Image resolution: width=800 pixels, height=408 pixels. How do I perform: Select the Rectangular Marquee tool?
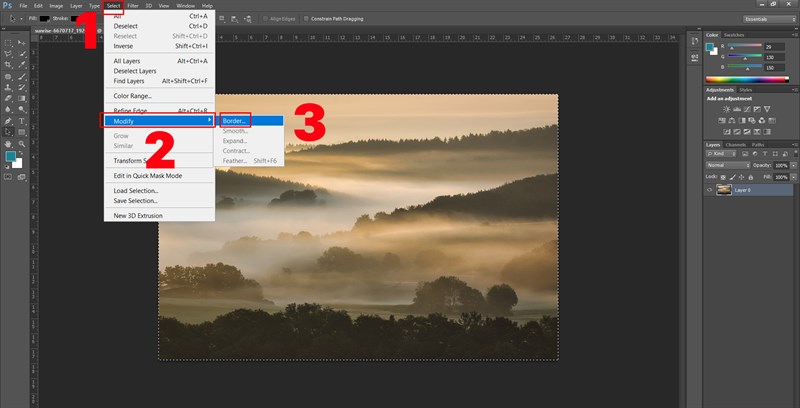tap(9, 43)
